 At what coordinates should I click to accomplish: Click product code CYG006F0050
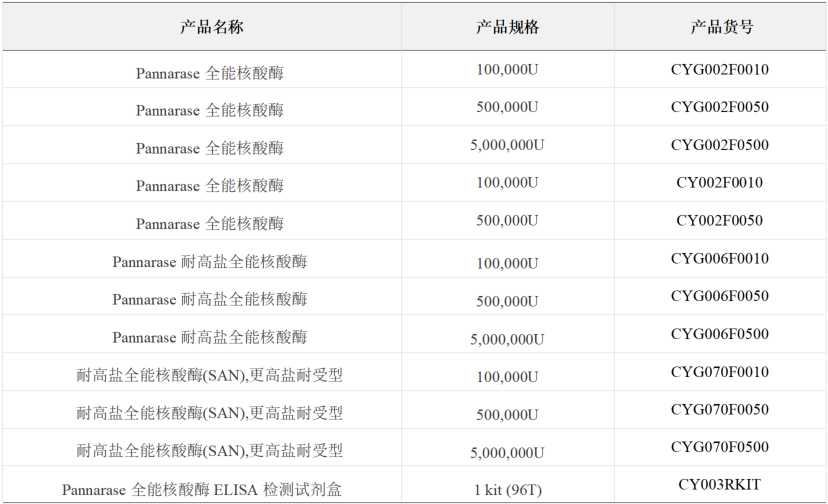720,296
